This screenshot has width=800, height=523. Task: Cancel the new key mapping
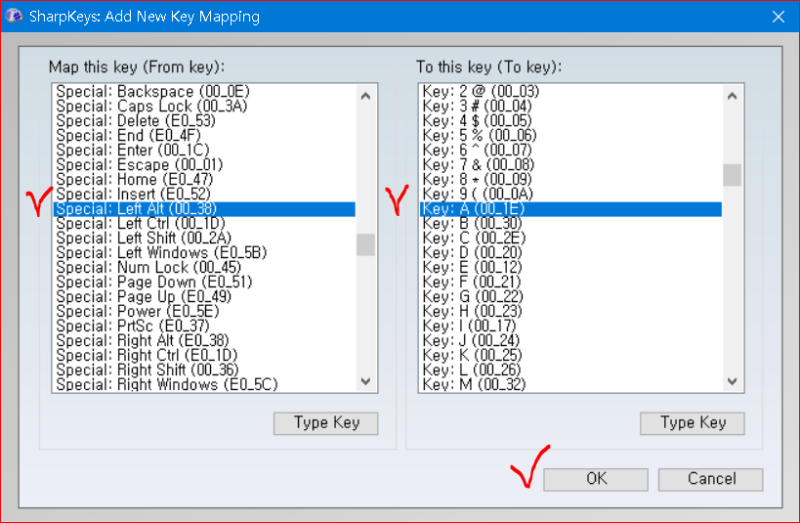[711, 479]
